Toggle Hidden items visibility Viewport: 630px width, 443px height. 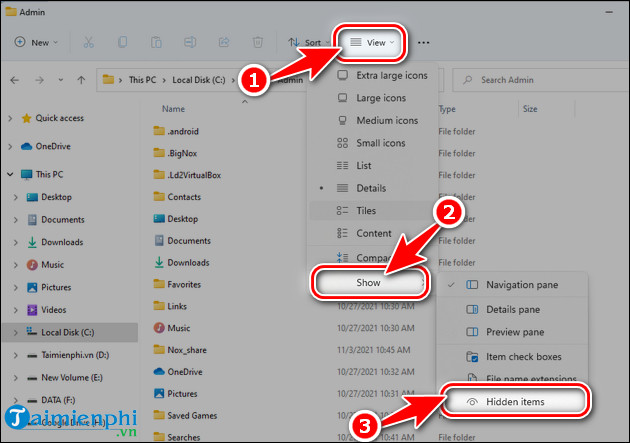coord(515,402)
